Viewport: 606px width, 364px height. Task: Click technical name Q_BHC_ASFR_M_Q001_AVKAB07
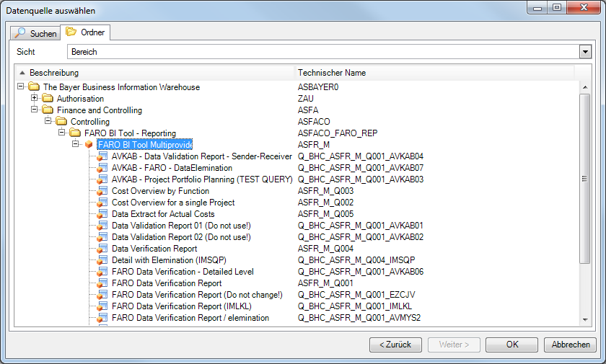[361, 168]
